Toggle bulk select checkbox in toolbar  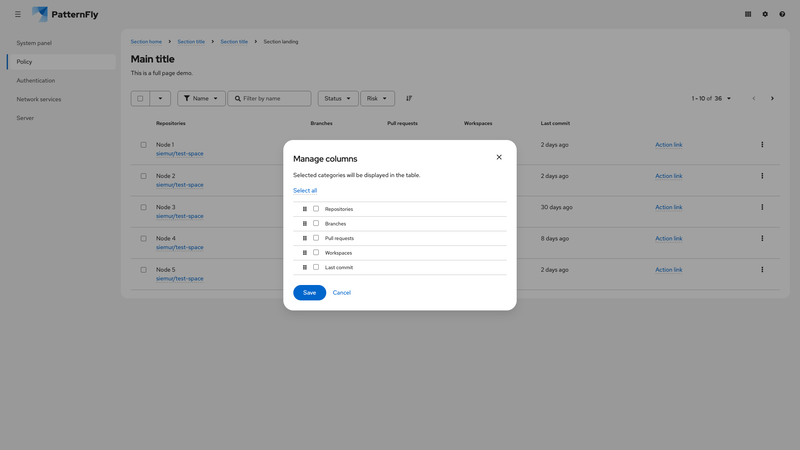pos(140,98)
